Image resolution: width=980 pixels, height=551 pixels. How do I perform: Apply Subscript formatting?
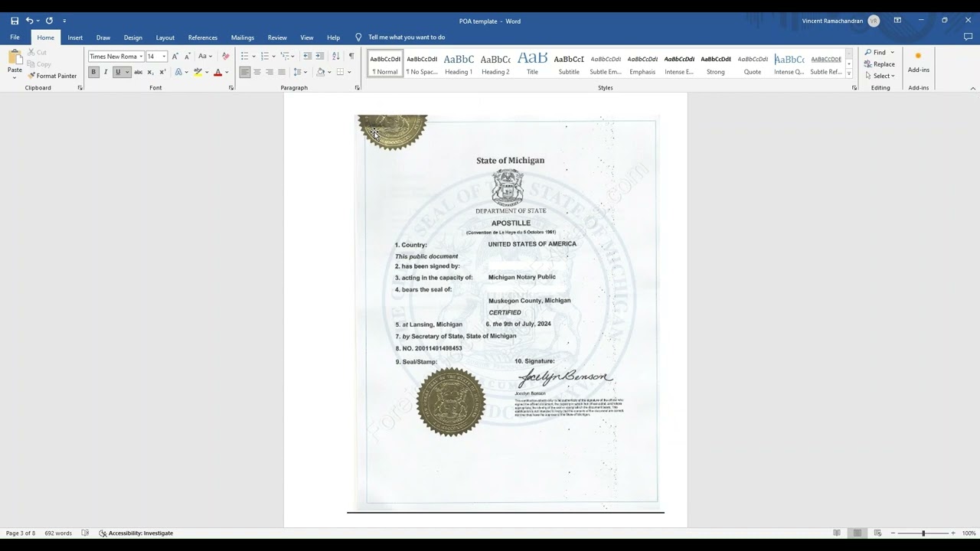click(x=150, y=72)
